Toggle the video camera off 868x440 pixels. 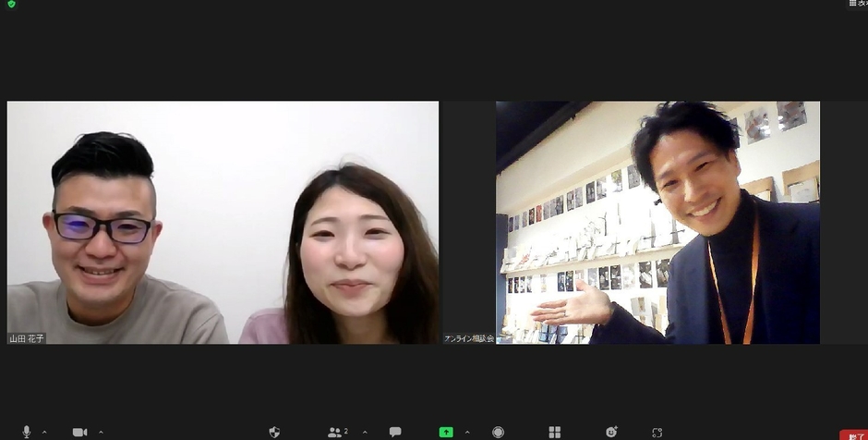tap(79, 432)
